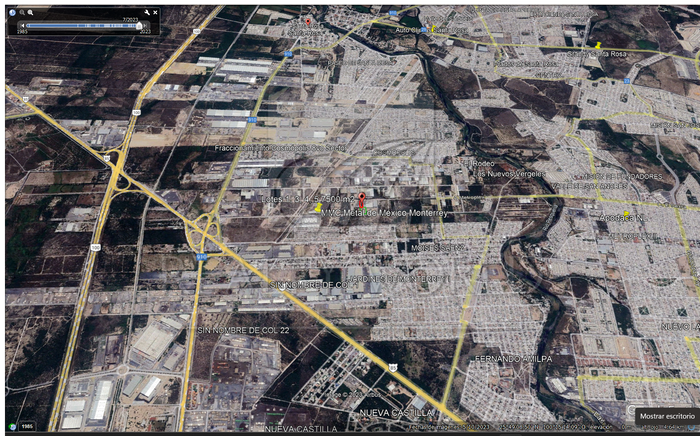The image size is (700, 436).
Task: Click yellow pushpin at Santa Rosa
Action: pos(598,45)
